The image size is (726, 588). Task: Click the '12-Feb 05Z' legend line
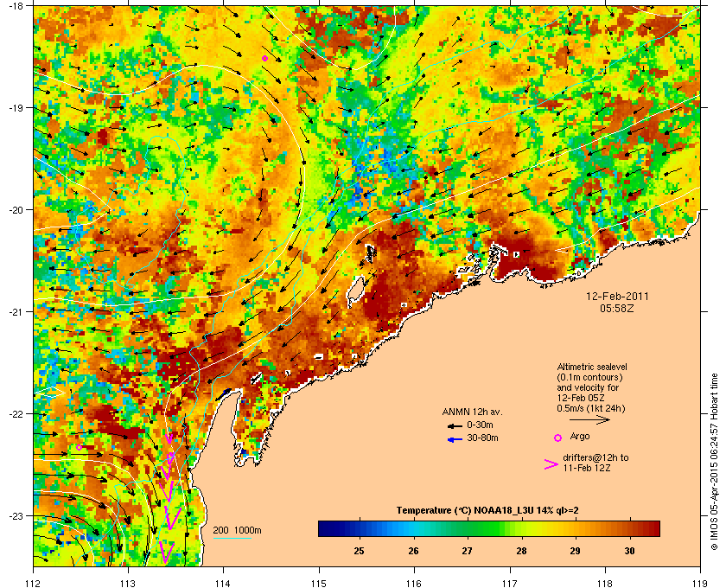(581, 398)
